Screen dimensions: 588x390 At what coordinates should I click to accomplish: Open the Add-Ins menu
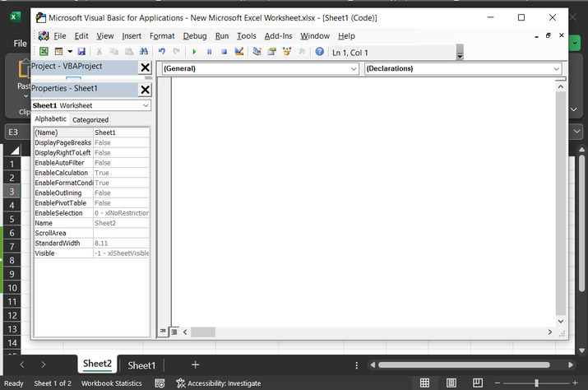[x=278, y=36]
